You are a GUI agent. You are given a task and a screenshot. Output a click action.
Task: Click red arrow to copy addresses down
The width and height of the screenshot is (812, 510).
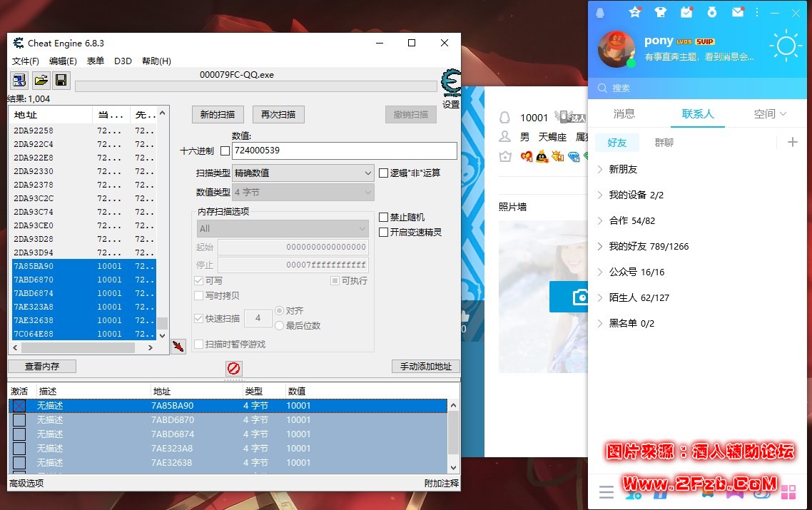click(x=178, y=346)
